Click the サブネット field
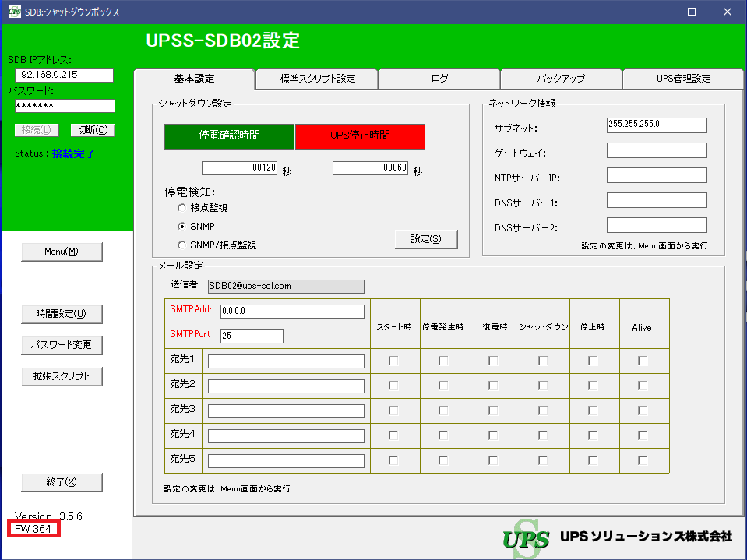Image resolution: width=747 pixels, height=560 pixels. click(657, 125)
